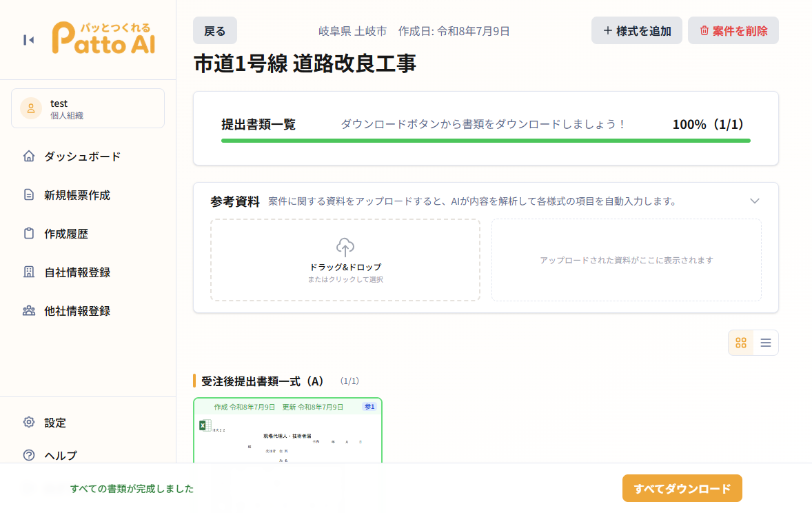Collapse the sidebar with the arrow icon

click(28, 40)
